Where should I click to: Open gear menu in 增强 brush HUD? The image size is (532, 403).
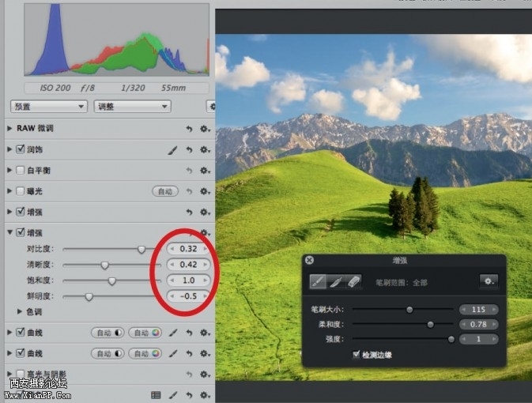(x=488, y=281)
